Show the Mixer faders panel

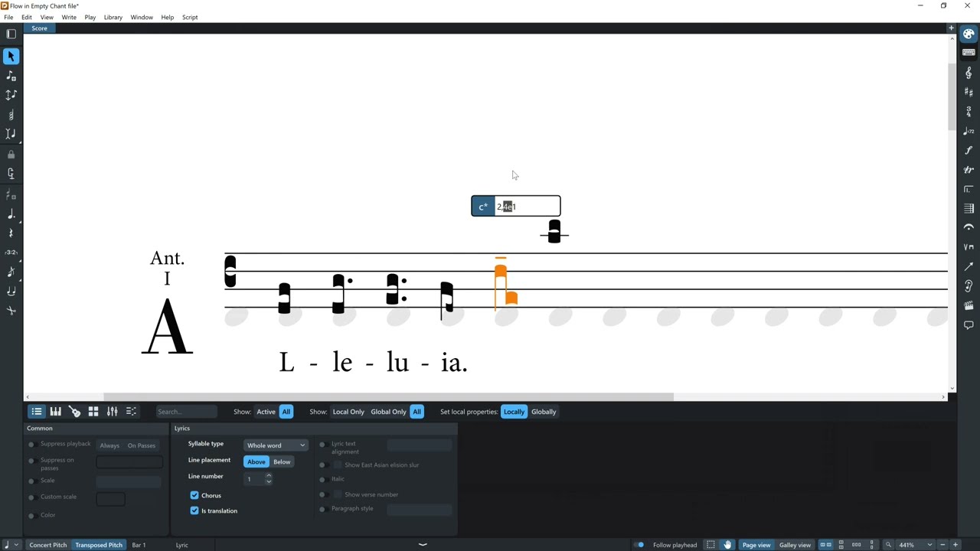coord(113,412)
